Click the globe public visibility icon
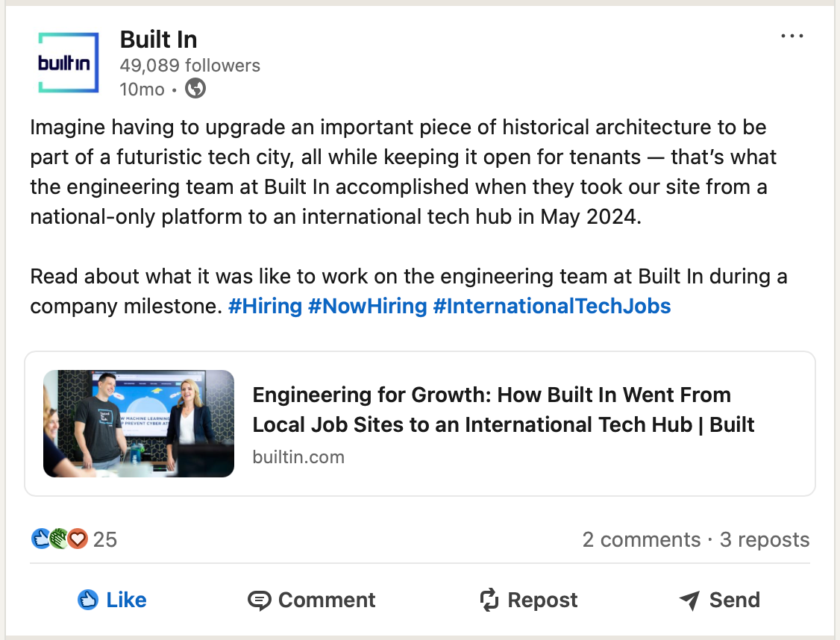 (195, 88)
